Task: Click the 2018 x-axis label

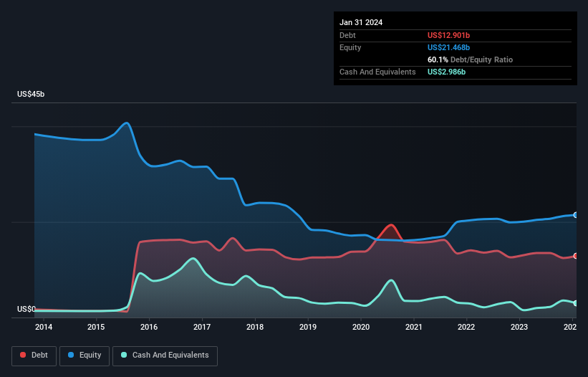Action: pos(255,327)
